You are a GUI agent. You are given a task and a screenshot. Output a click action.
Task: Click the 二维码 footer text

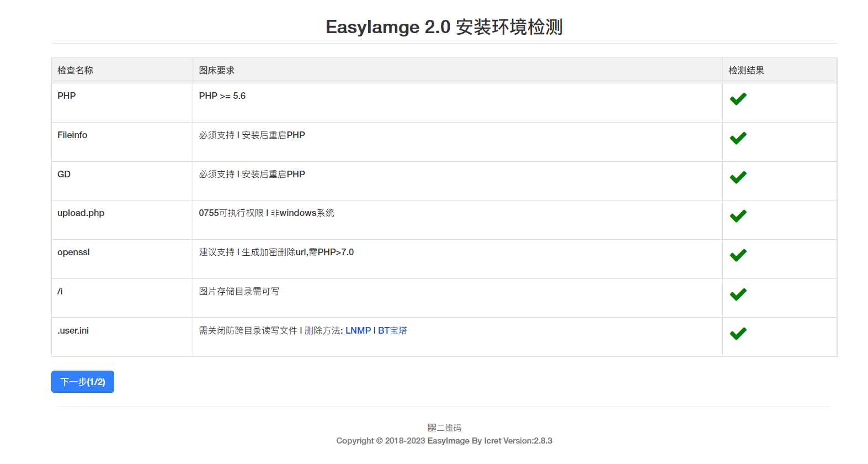coord(449,428)
